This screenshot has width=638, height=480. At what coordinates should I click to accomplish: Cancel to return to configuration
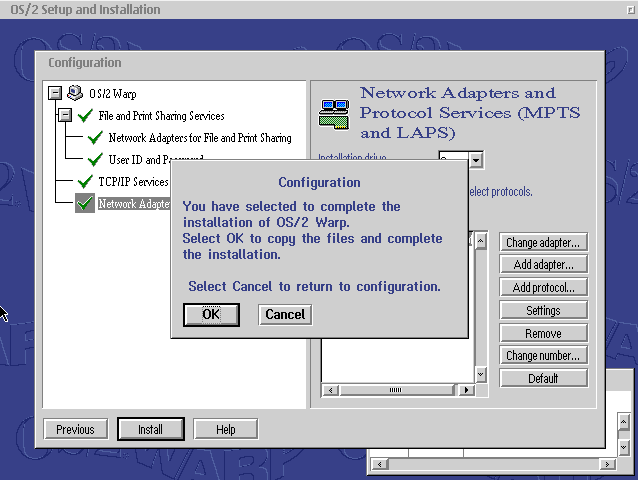coord(285,314)
